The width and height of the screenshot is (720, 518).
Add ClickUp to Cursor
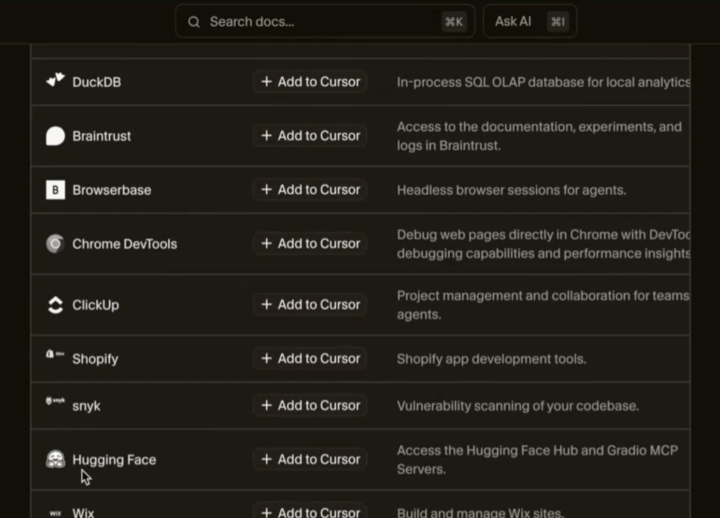[x=310, y=305]
